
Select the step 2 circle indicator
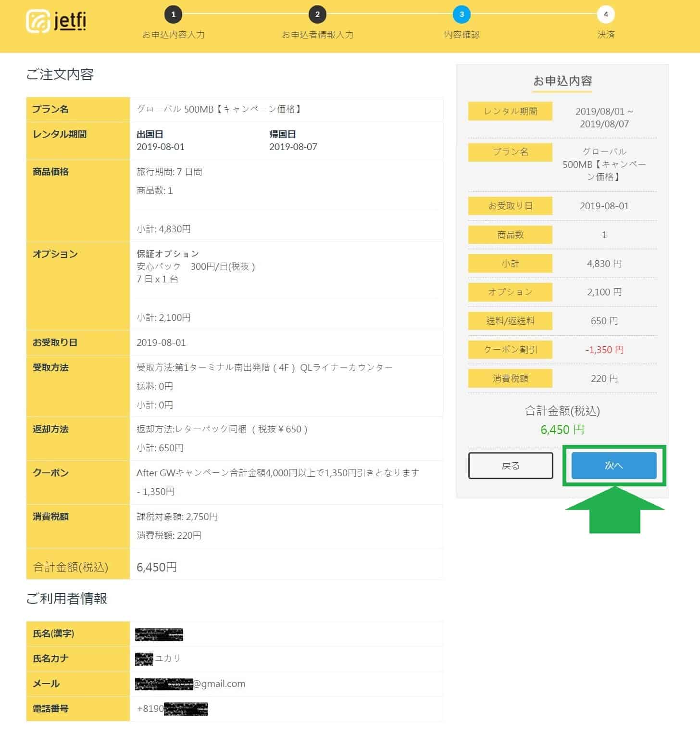[317, 14]
